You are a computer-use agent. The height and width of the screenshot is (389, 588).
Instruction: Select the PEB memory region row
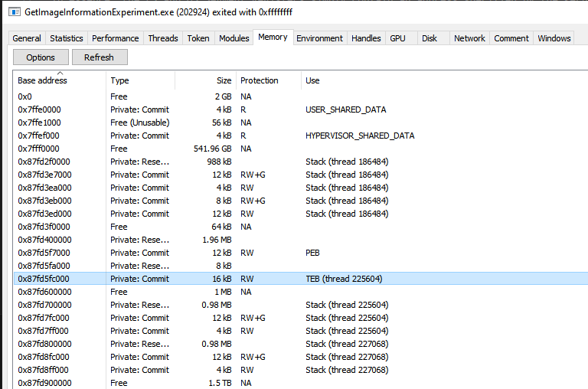[314, 253]
